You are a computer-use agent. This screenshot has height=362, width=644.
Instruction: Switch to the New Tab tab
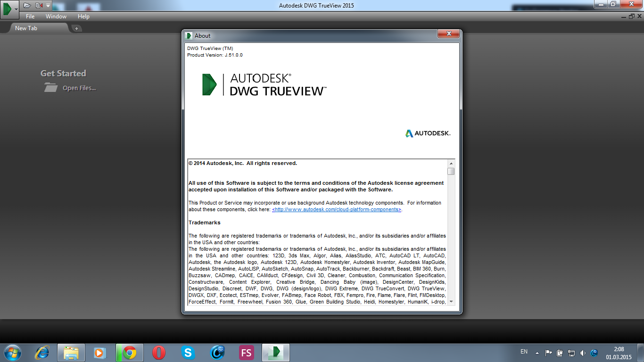tap(39, 28)
